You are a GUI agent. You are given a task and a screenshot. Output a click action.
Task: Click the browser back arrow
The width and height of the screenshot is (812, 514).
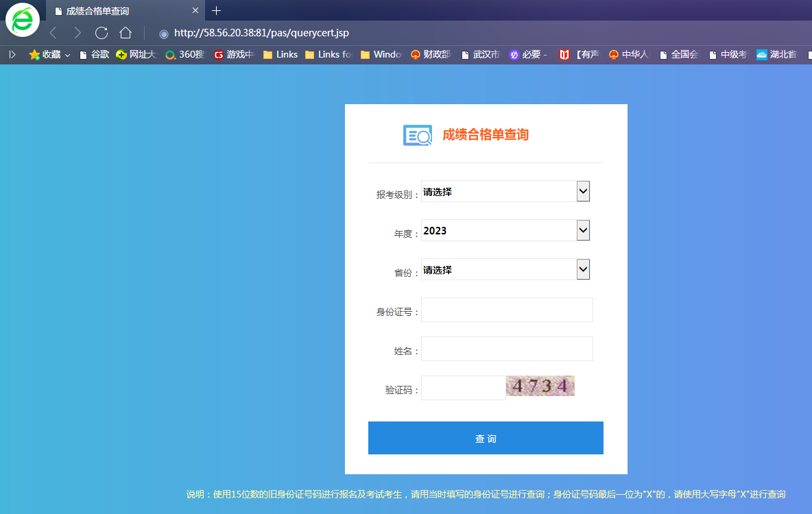pos(53,33)
